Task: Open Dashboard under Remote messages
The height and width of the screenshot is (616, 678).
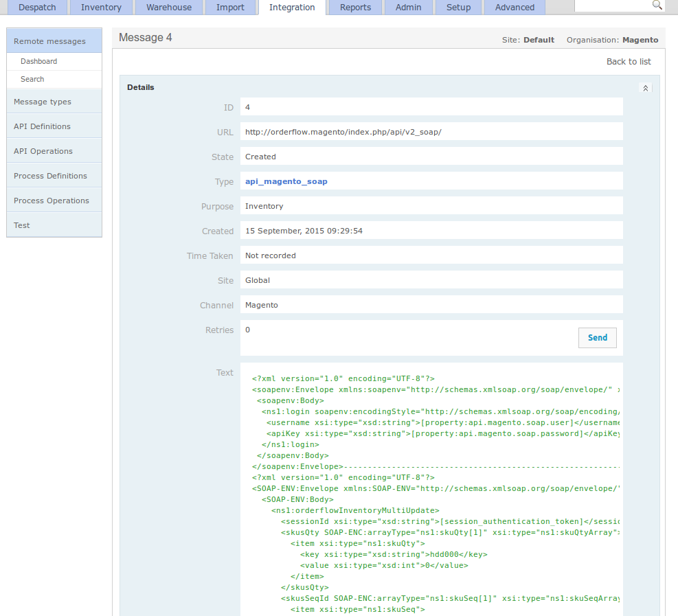Action: (x=38, y=62)
